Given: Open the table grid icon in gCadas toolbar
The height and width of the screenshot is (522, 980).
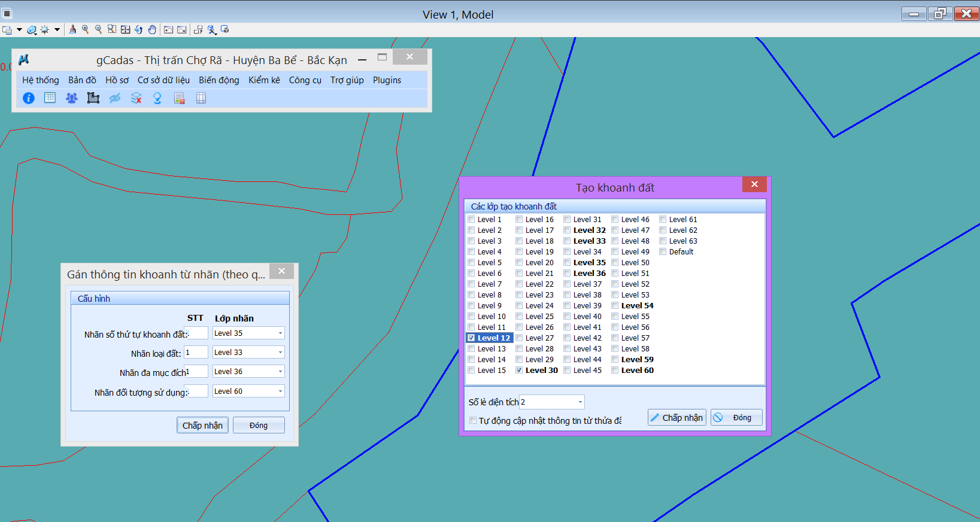Looking at the screenshot, I should click(x=50, y=98).
